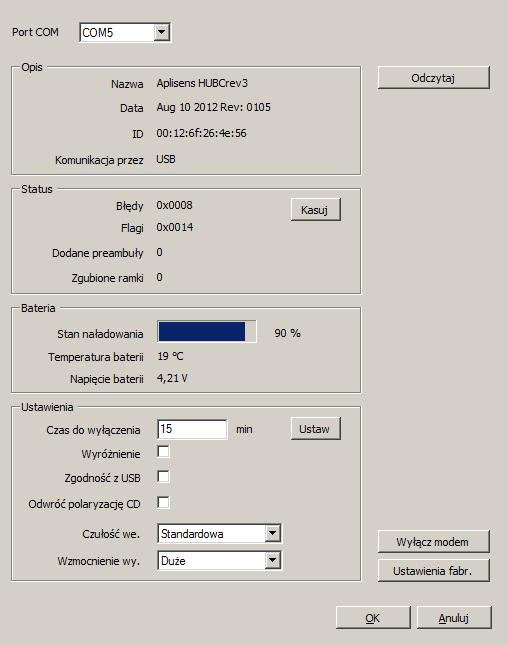Cancel with the Anuluj button
The image size is (508, 645).
pos(454,617)
